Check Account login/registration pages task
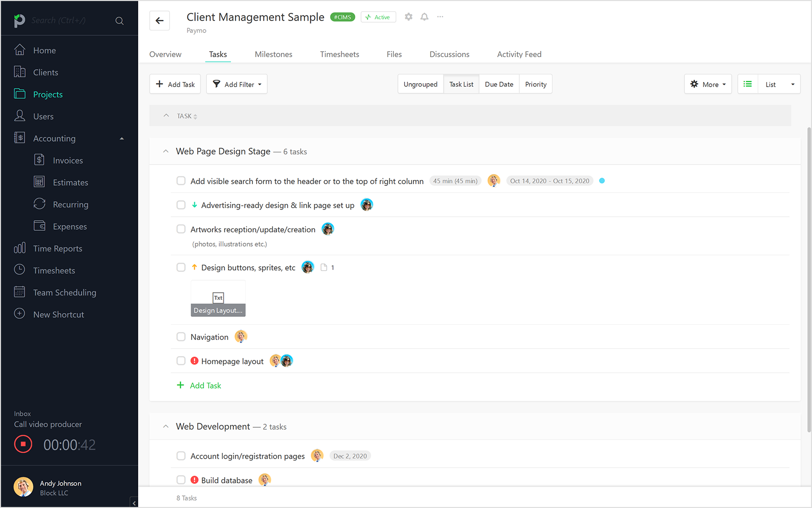This screenshot has width=812, height=508. (181, 456)
